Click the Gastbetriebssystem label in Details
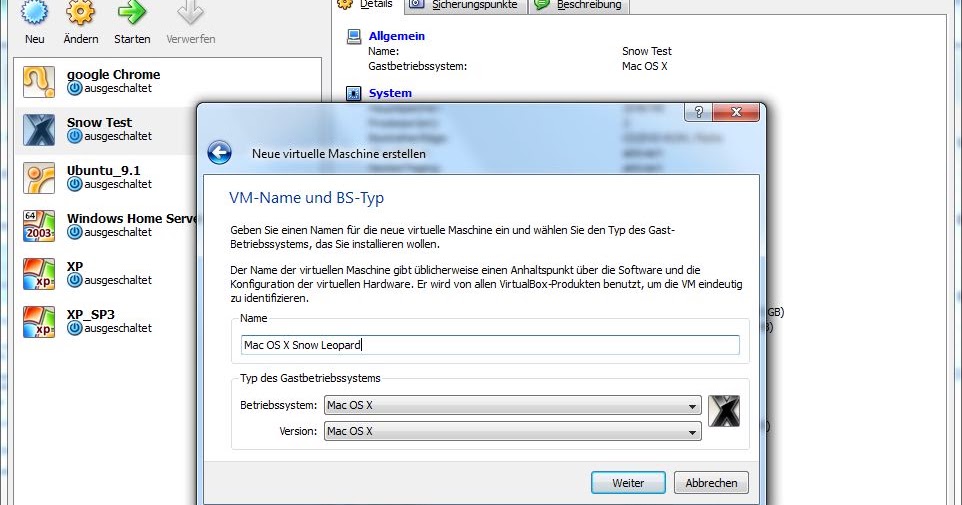962x505 pixels. [417, 66]
